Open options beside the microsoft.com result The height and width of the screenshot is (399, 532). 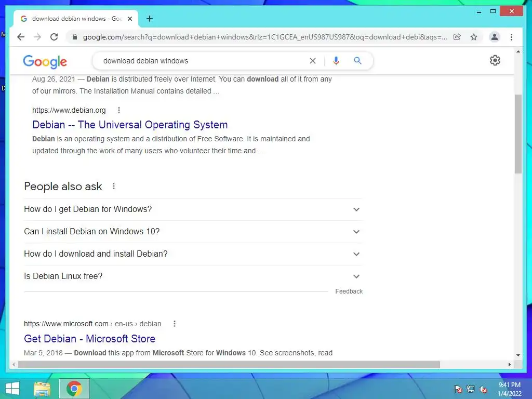175,324
